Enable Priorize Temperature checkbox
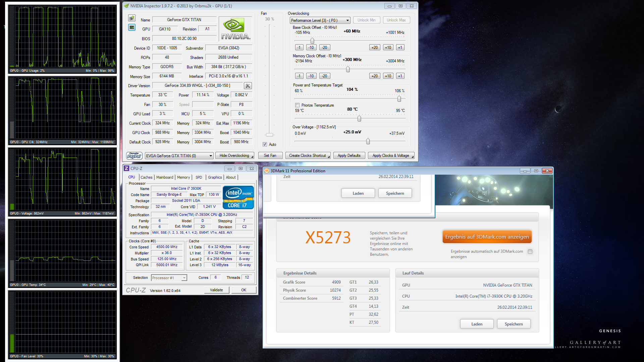 click(x=297, y=105)
